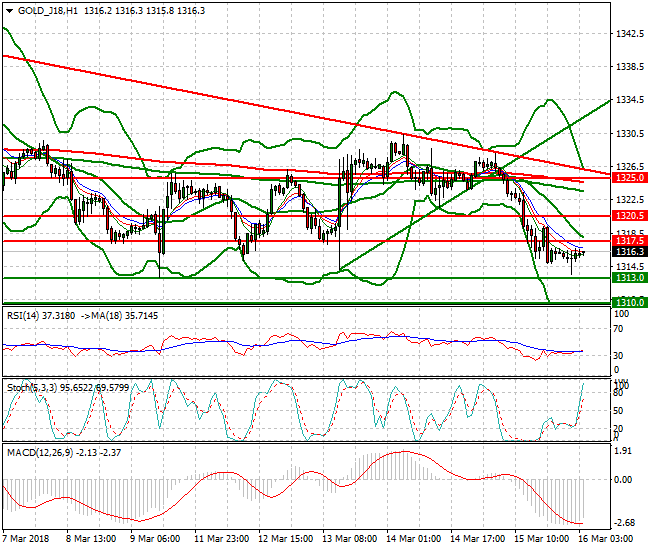Select the 1317.5 red price level label
Image resolution: width=650 pixels, height=550 pixels.
pyautogui.click(x=630, y=241)
